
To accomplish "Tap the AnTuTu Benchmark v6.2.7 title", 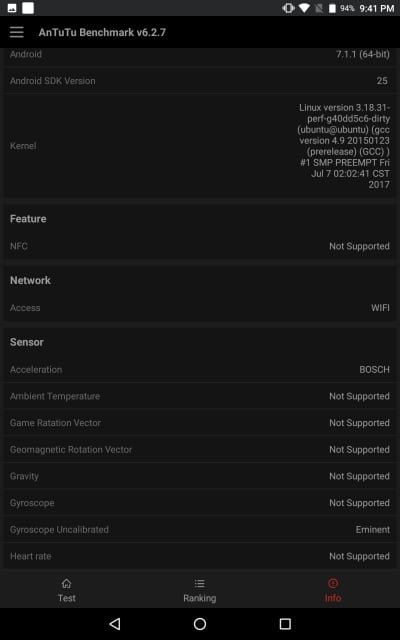I will coord(102,32).
